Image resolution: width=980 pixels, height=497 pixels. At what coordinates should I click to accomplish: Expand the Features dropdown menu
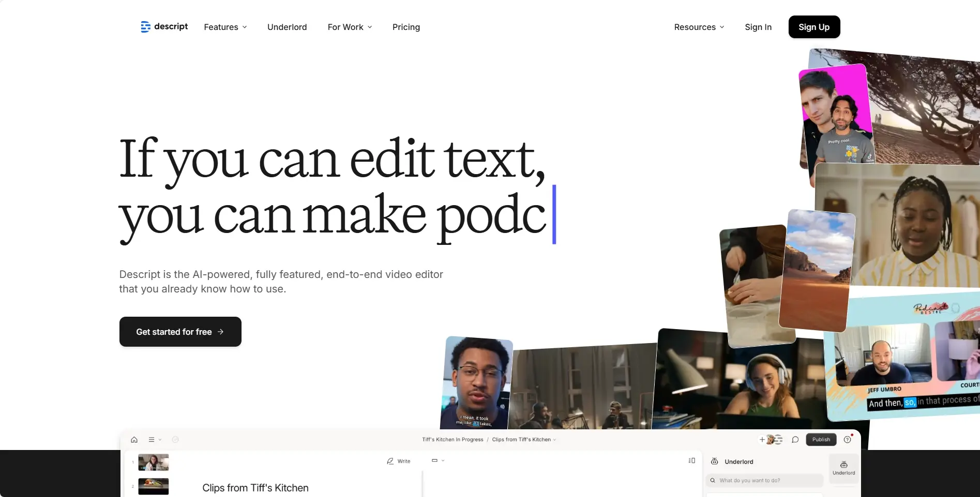tap(225, 27)
